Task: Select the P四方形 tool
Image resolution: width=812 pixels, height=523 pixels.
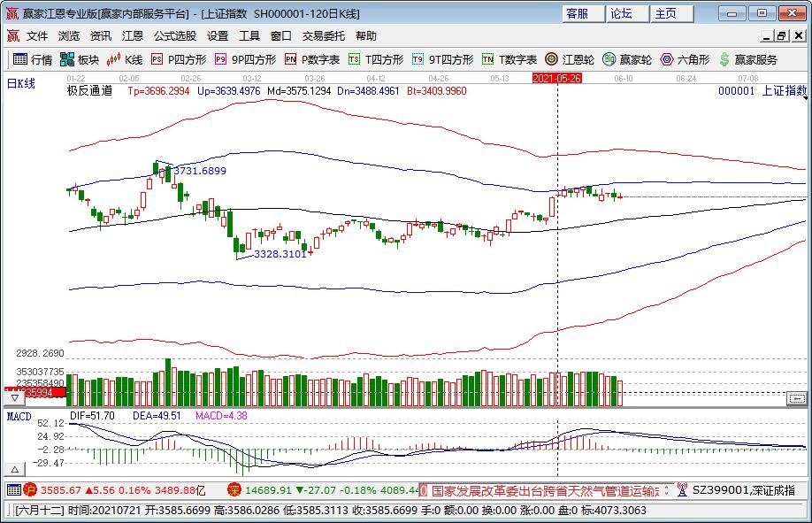Action: [x=179, y=59]
